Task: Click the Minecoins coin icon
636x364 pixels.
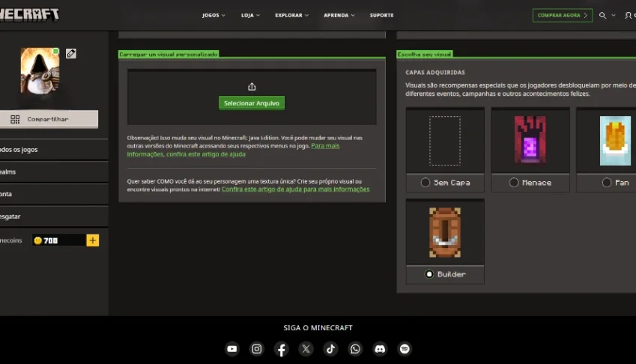Action: tap(38, 240)
